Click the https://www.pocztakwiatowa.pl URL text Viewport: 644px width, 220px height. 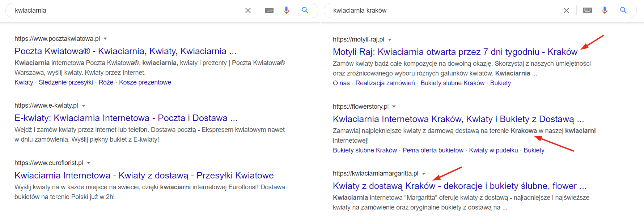pos(57,39)
